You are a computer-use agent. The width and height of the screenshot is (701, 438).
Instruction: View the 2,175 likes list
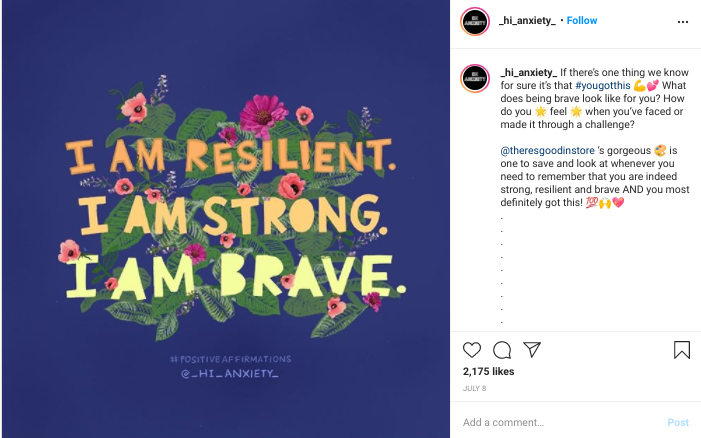(488, 371)
